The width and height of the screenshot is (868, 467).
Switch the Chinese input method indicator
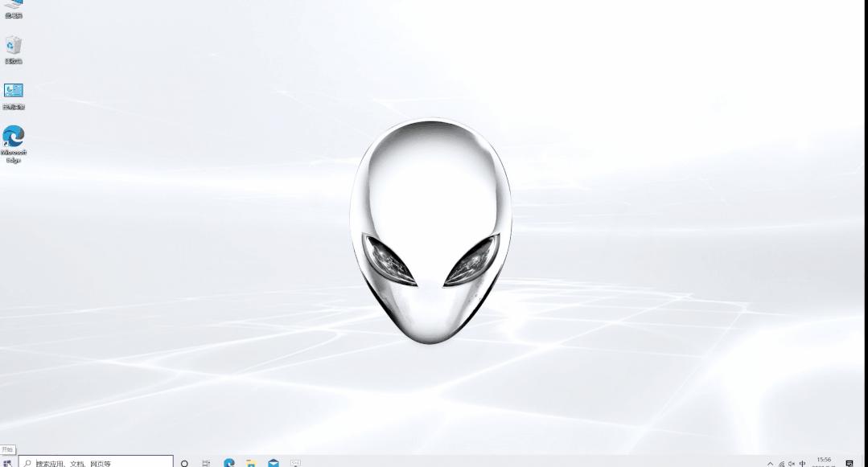802,464
